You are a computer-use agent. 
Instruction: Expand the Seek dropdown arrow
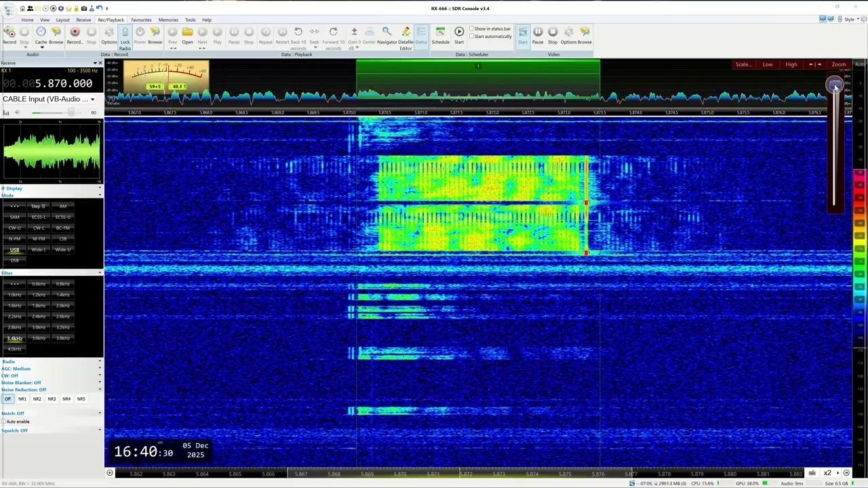pos(314,47)
